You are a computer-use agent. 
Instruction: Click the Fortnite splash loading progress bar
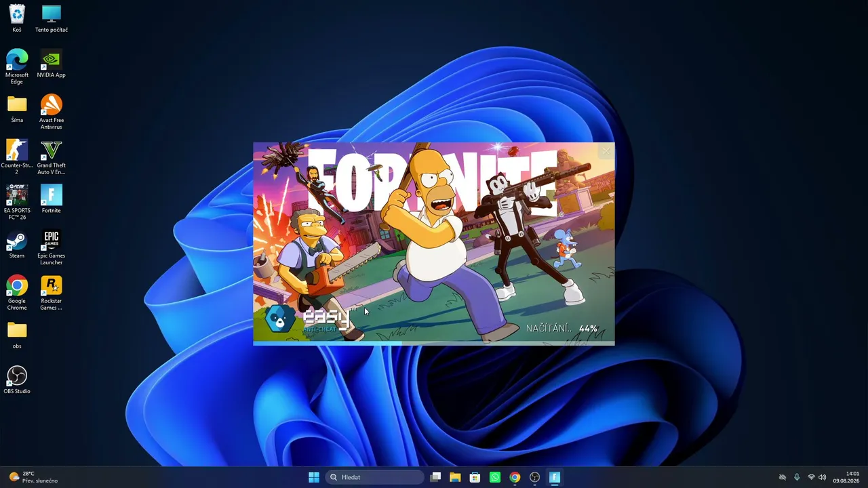[x=434, y=343]
